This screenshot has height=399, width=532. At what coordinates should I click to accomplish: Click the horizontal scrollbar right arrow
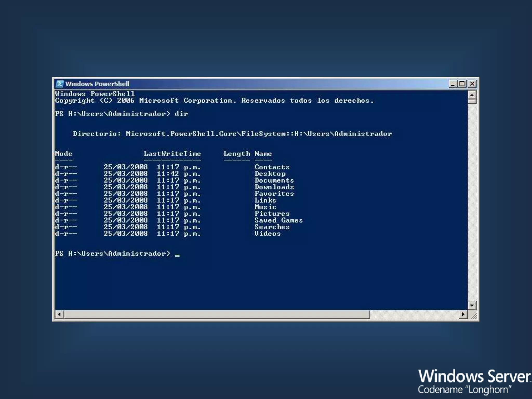click(x=463, y=315)
